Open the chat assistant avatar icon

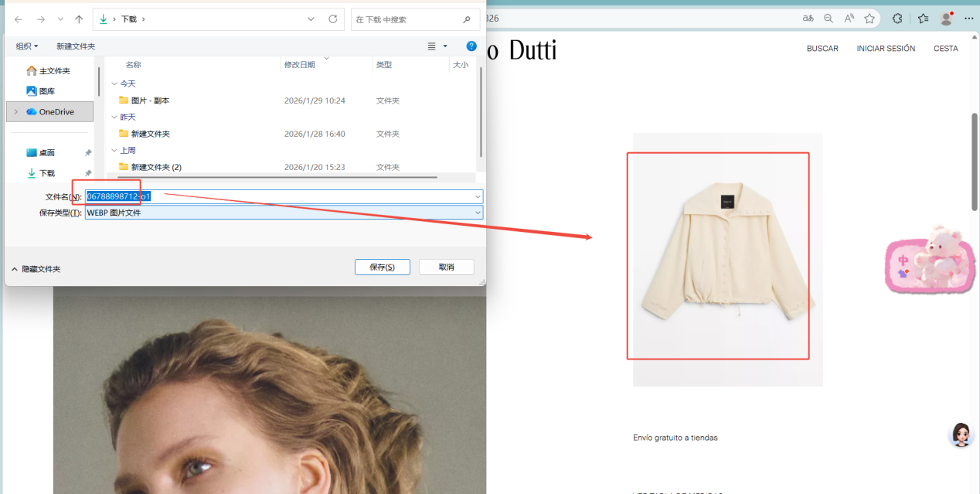[961, 434]
